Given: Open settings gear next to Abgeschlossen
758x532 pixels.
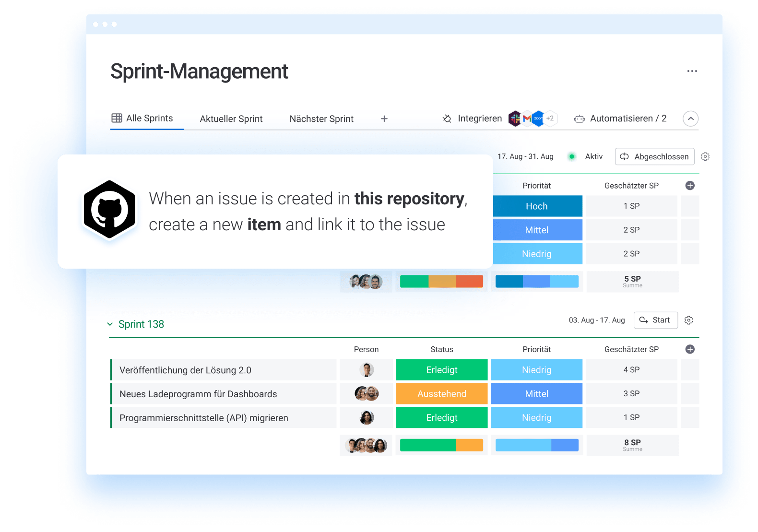Looking at the screenshot, I should coord(705,156).
